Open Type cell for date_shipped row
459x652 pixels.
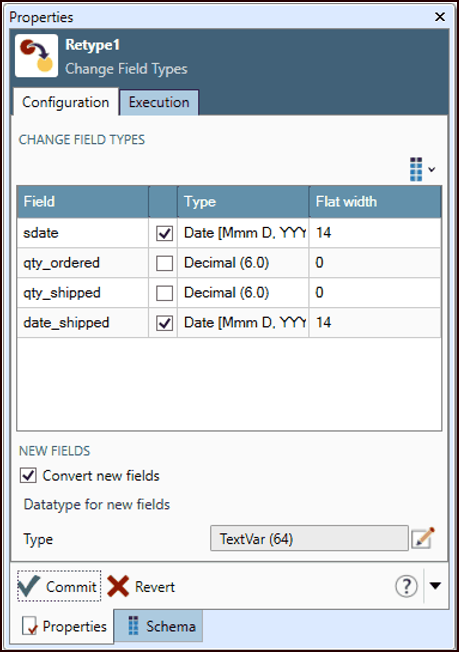pos(243,323)
